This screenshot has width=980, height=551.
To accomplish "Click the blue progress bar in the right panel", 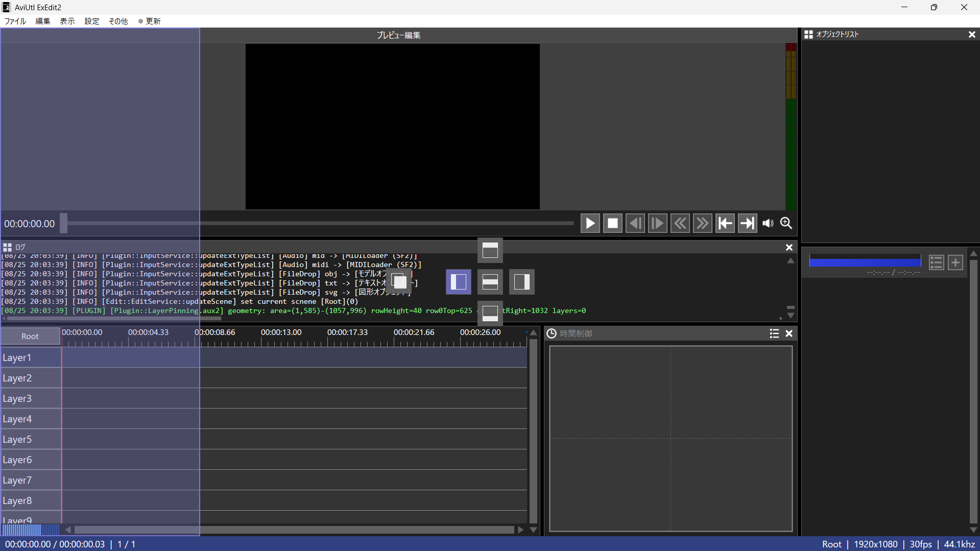I will [x=865, y=262].
